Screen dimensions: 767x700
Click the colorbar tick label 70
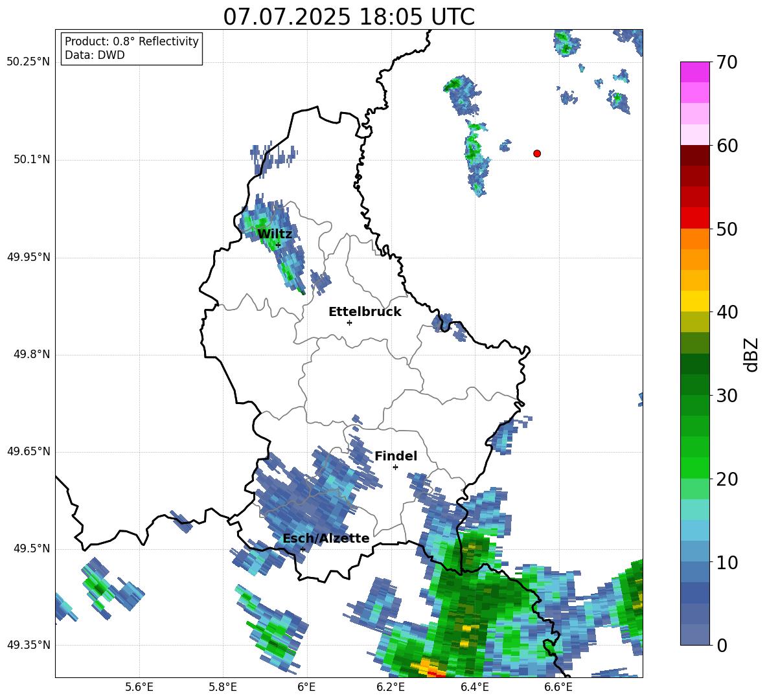coord(727,62)
